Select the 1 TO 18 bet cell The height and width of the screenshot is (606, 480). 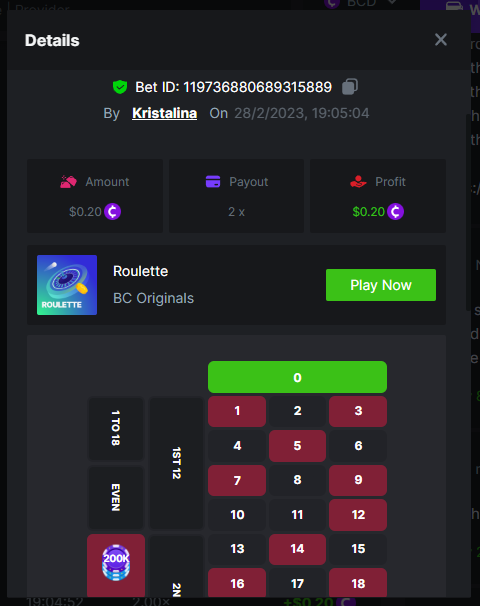pyautogui.click(x=116, y=428)
